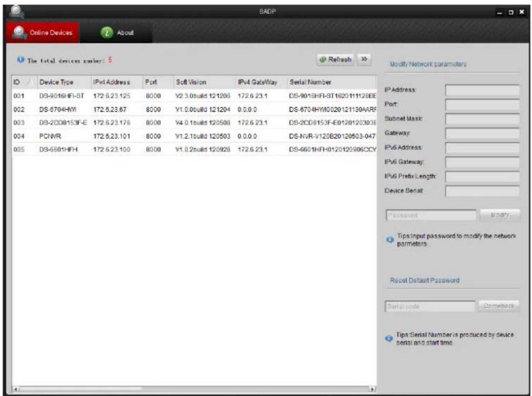Click the scrollbar left arrow
532x396 pixels.
[x=15, y=389]
